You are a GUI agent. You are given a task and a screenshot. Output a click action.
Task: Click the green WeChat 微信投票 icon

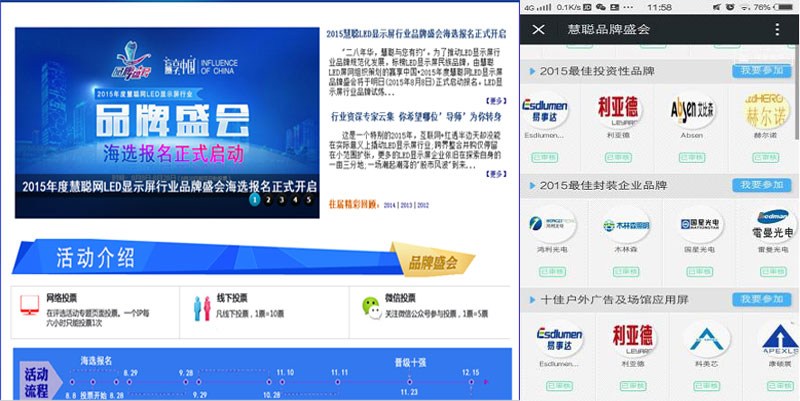(371, 308)
